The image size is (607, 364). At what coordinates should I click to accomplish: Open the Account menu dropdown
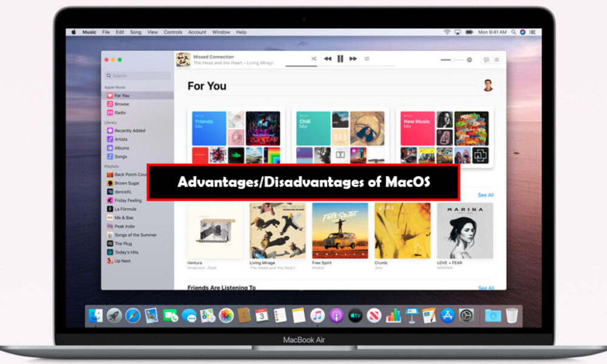coord(197,32)
